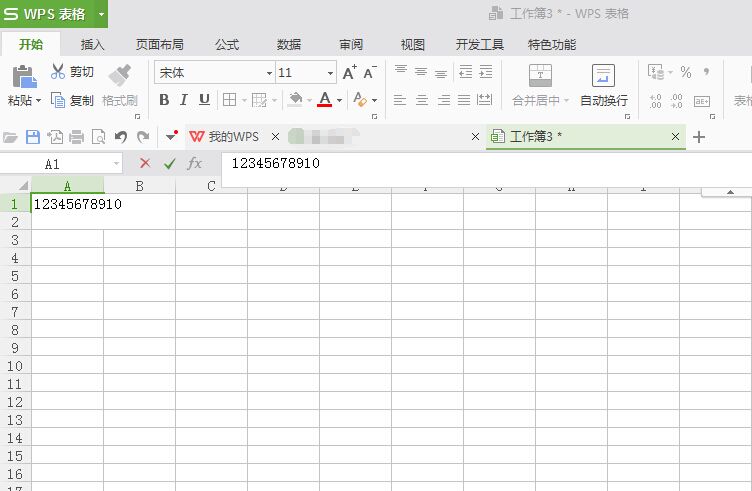This screenshot has width=752, height=491.
Task: Open currency format dropdown
Action: (x=670, y=72)
